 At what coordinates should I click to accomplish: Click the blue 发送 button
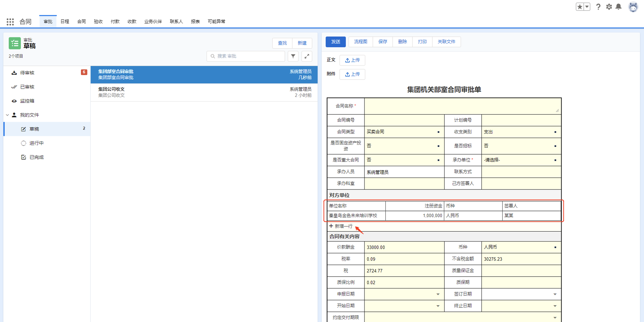(x=336, y=42)
